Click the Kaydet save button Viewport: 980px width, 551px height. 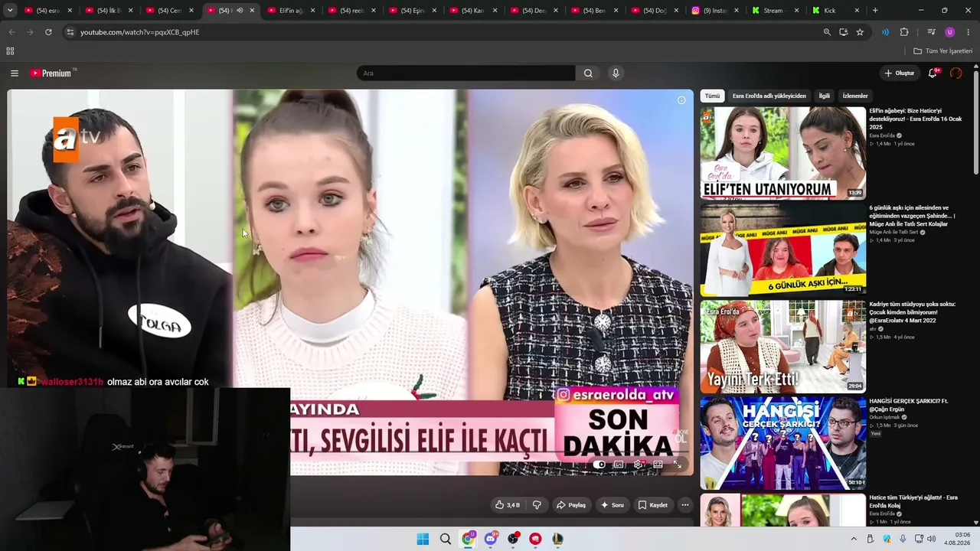point(653,505)
